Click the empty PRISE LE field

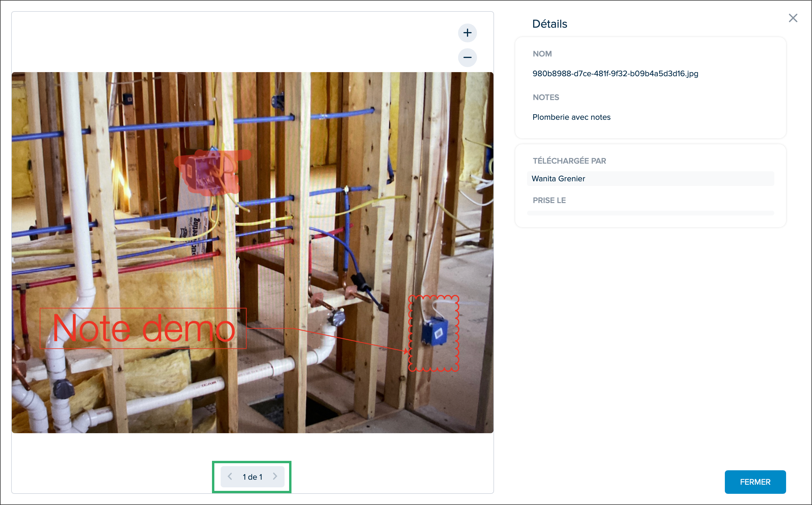(650, 213)
